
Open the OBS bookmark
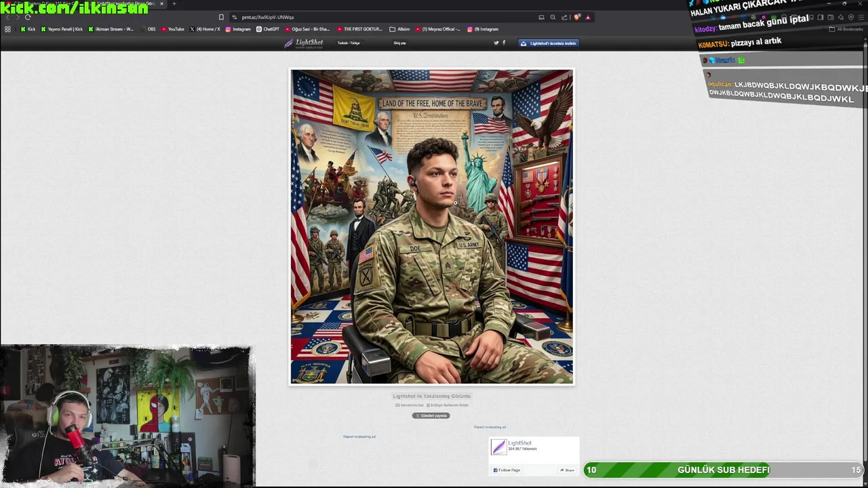[149, 29]
